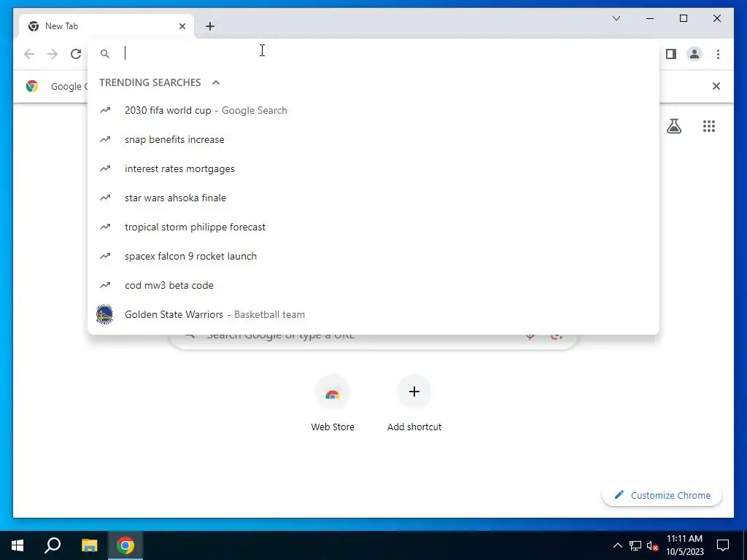This screenshot has width=747, height=560.
Task: Click the muted volume tray icon
Action: pyautogui.click(x=653, y=545)
